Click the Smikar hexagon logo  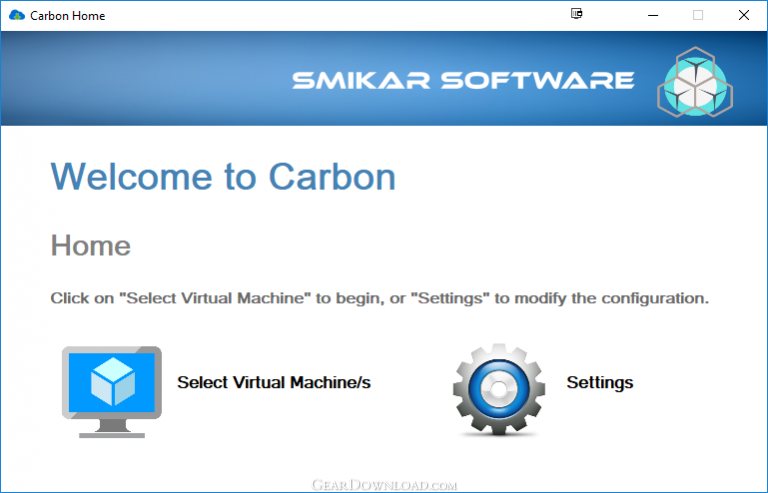tap(695, 82)
